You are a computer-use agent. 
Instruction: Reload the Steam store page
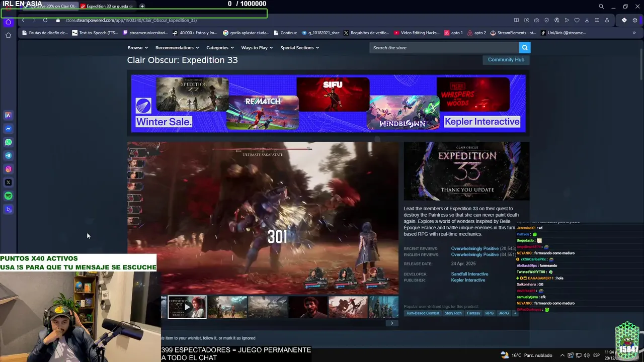(45, 20)
